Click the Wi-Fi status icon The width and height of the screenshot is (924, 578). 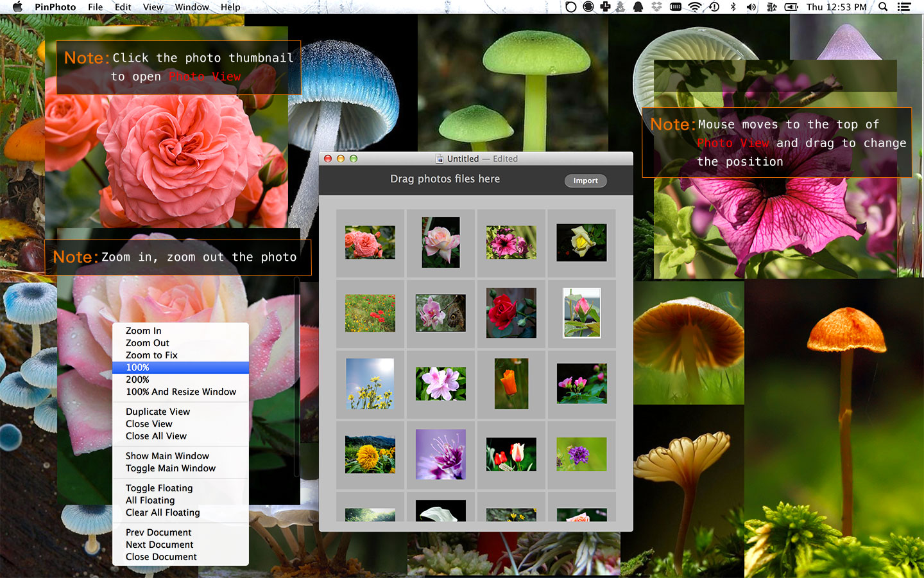click(x=695, y=7)
